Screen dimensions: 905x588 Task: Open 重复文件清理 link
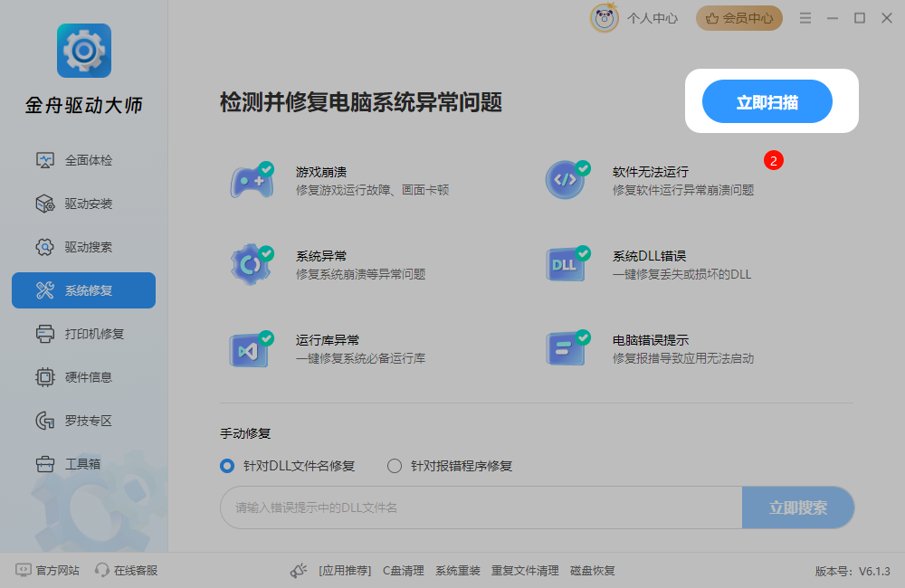tap(525, 571)
